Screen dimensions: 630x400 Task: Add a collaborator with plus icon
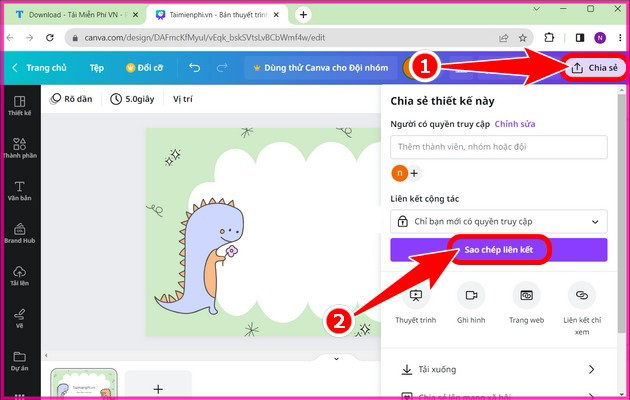pyautogui.click(x=414, y=173)
